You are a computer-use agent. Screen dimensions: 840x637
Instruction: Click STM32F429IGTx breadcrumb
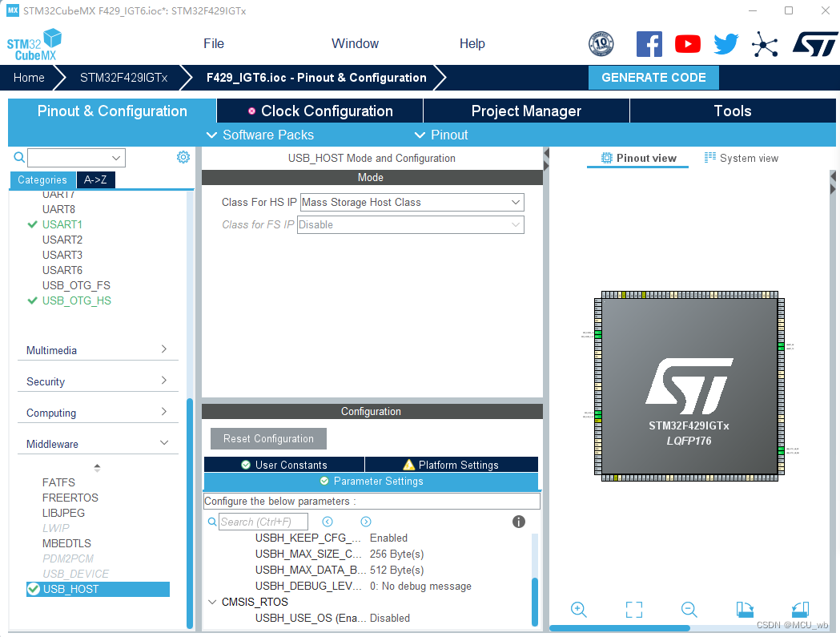coord(124,78)
